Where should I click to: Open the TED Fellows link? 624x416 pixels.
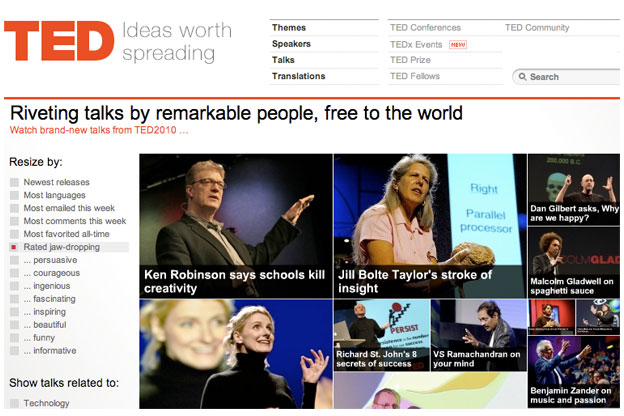[415, 76]
